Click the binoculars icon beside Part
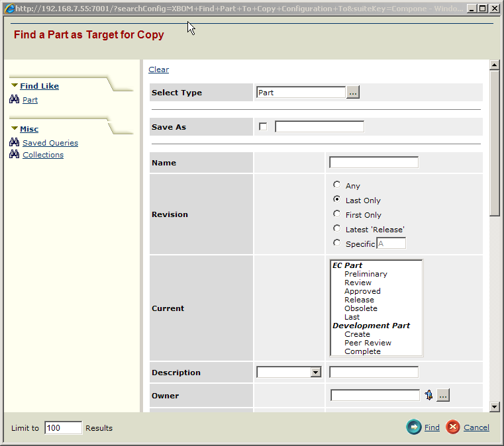Screen dimensions: 504x446 click(14, 100)
